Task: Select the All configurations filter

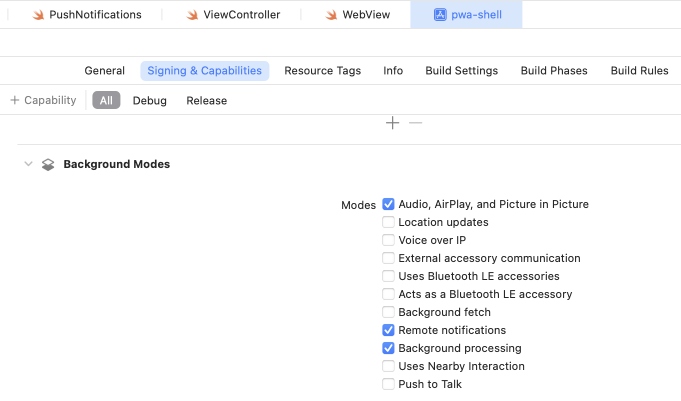Action: point(106,100)
